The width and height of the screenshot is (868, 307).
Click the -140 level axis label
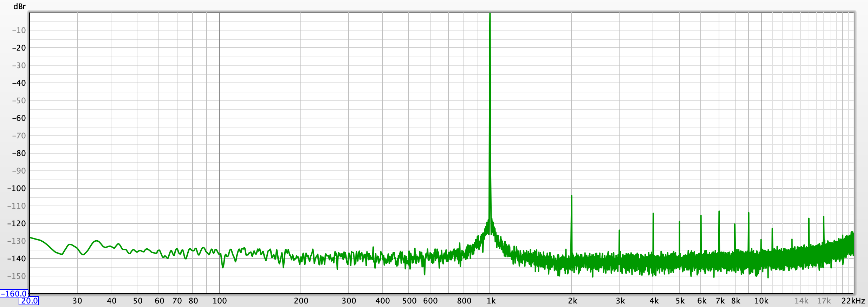(17, 259)
